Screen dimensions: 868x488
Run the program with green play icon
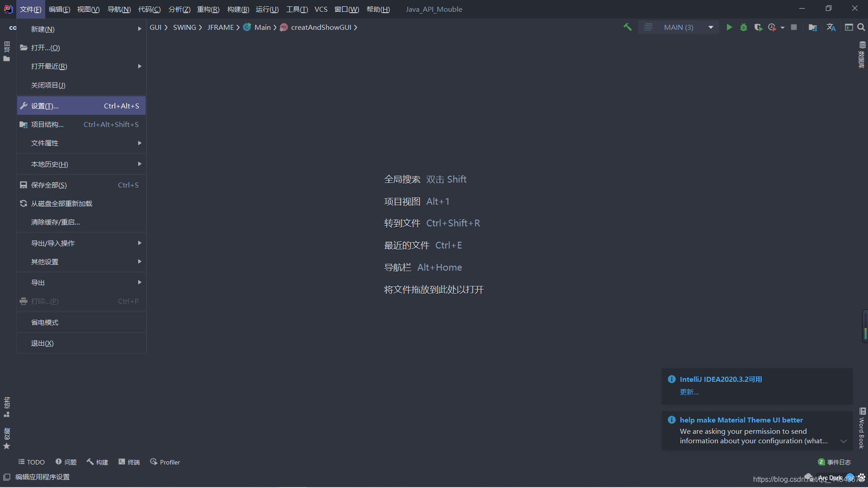(729, 27)
